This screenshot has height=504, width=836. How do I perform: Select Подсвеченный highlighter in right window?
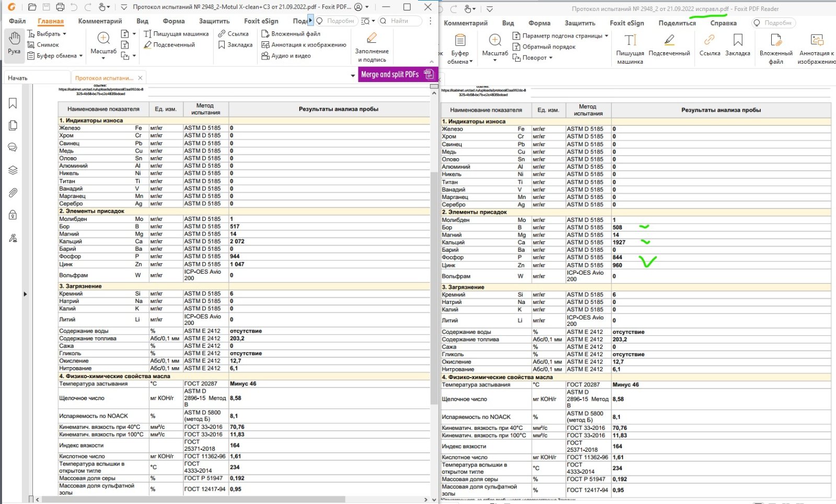[669, 45]
